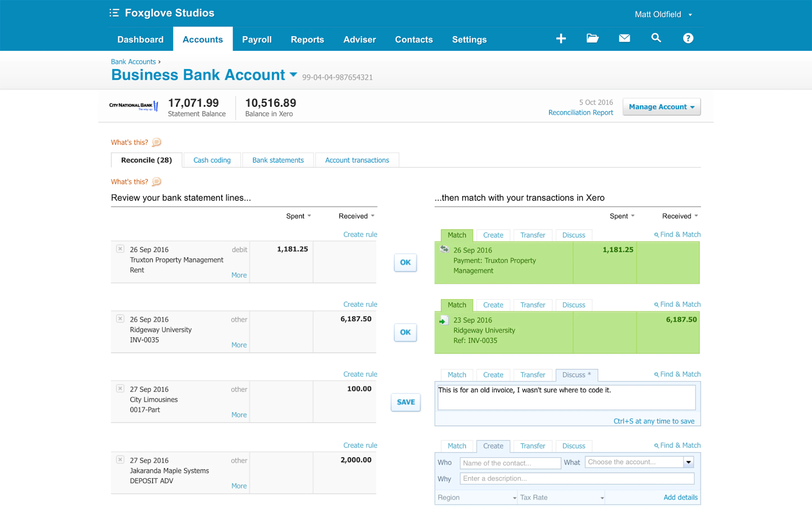Click the speech bubble beside the What's this above Review your bank statement lines
Image resolution: width=812 pixels, height=508 pixels.
(x=157, y=181)
